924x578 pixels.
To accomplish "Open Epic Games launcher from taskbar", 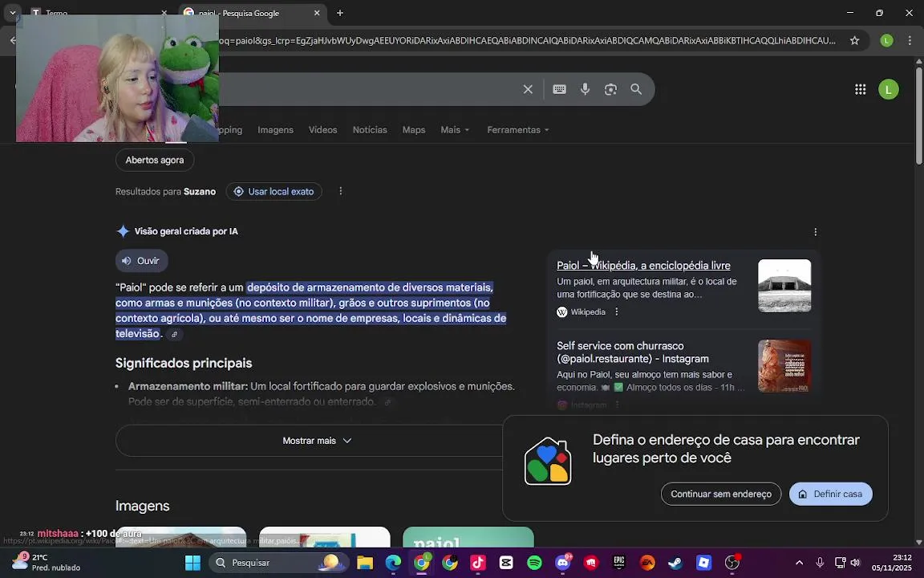I will coord(618,563).
